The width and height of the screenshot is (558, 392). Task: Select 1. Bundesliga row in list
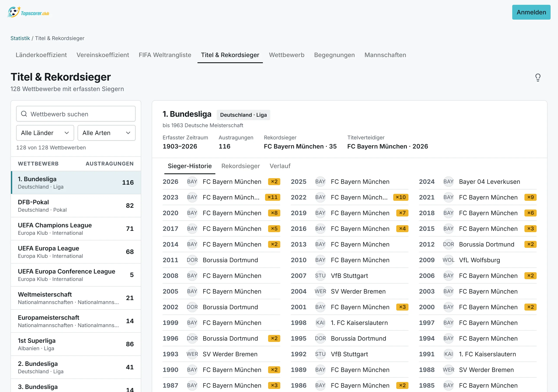pos(76,183)
